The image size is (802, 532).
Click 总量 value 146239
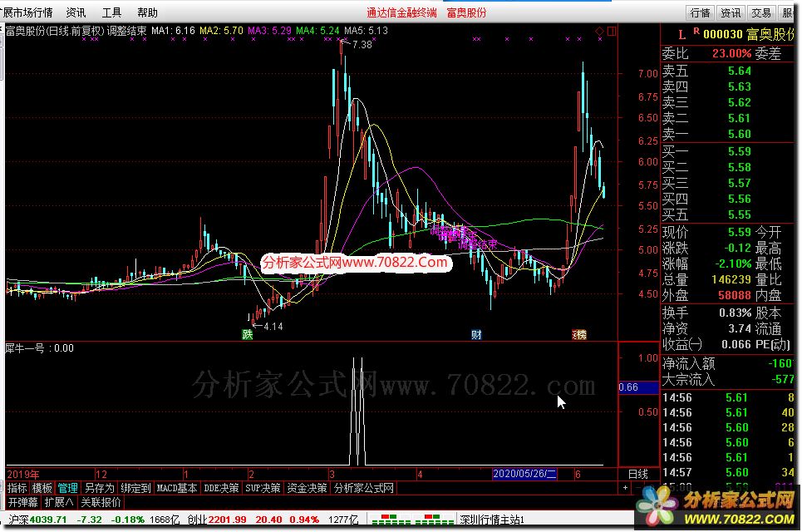[x=731, y=280]
